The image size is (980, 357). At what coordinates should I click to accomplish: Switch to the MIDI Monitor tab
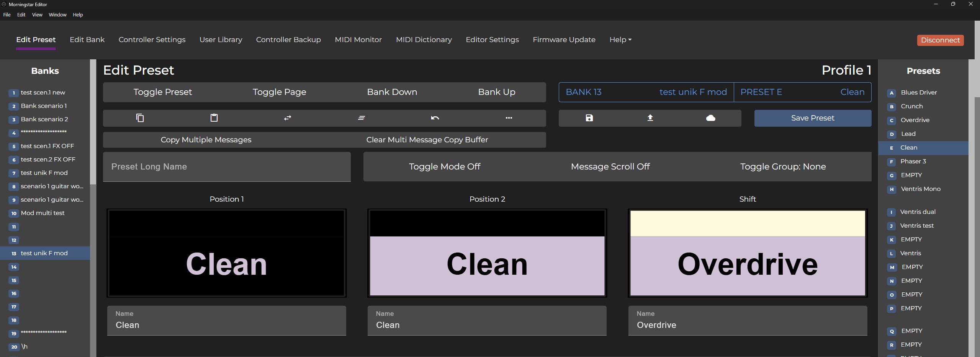click(358, 40)
